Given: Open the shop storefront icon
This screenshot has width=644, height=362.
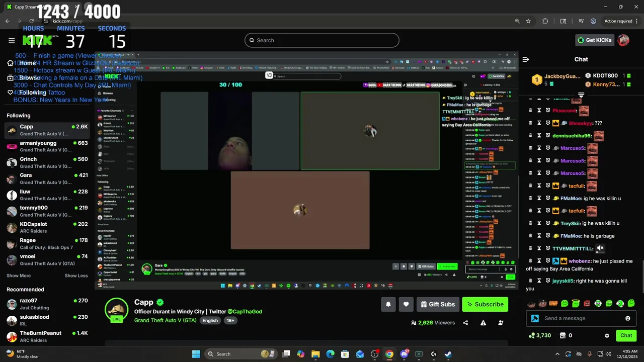Looking at the screenshot, I should point(563,335).
